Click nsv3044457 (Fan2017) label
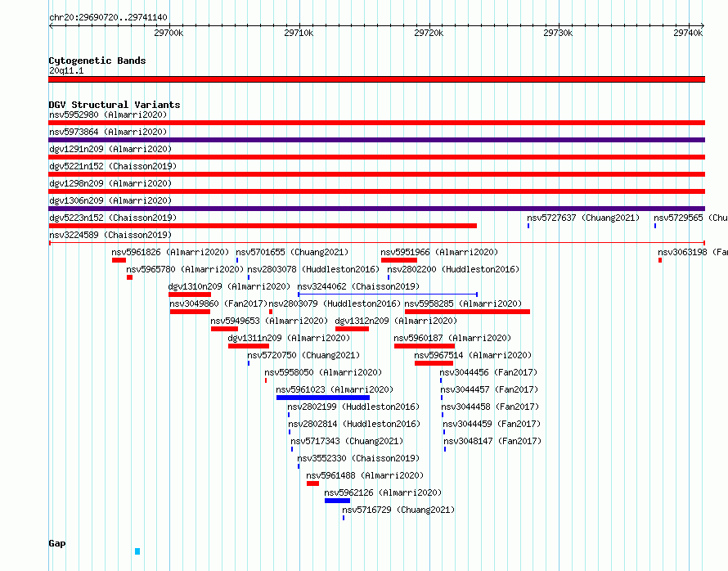The image size is (728, 571). point(489,389)
